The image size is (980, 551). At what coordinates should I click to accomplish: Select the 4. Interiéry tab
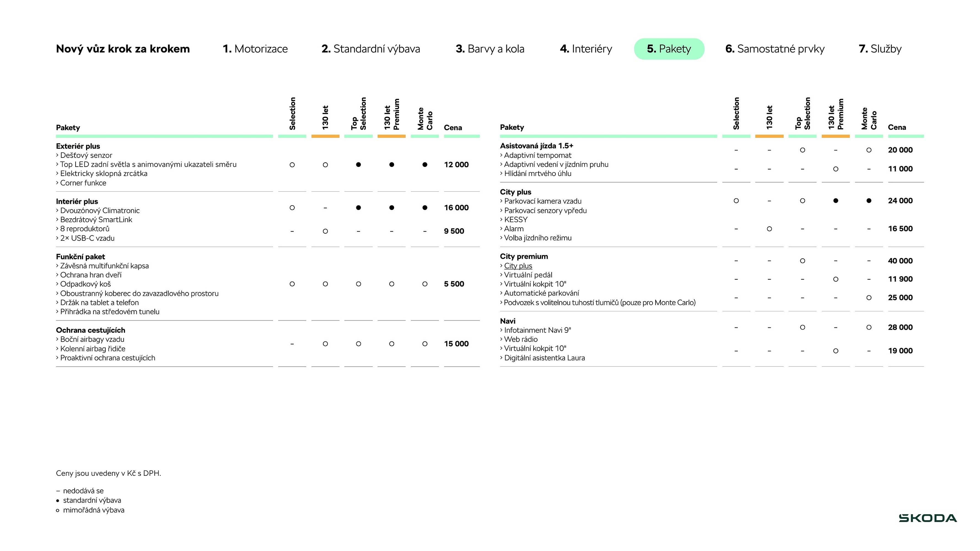(x=586, y=49)
